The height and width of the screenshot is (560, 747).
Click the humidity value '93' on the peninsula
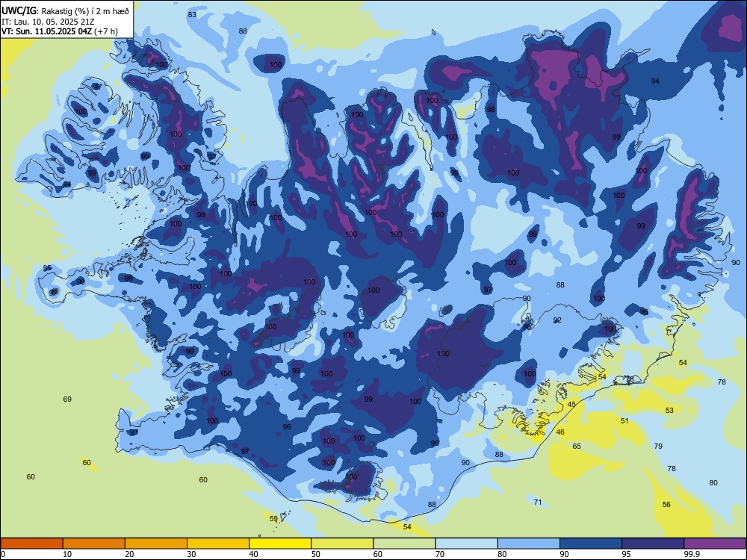click(134, 432)
